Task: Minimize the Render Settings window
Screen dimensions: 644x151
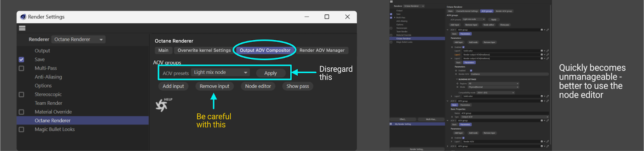Action: coord(307,17)
